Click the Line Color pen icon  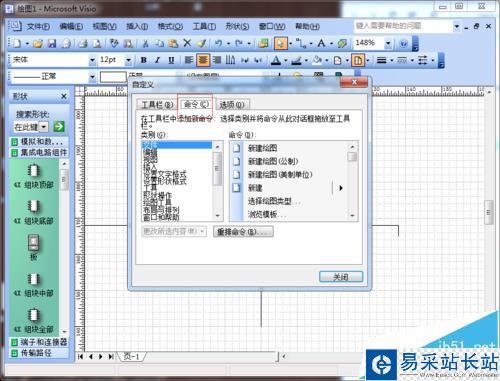[296, 60]
